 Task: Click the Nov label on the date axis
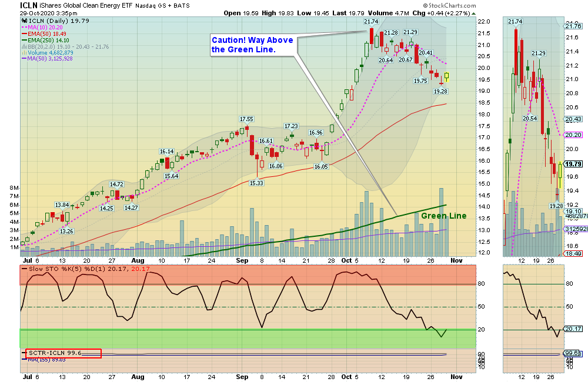point(457,260)
